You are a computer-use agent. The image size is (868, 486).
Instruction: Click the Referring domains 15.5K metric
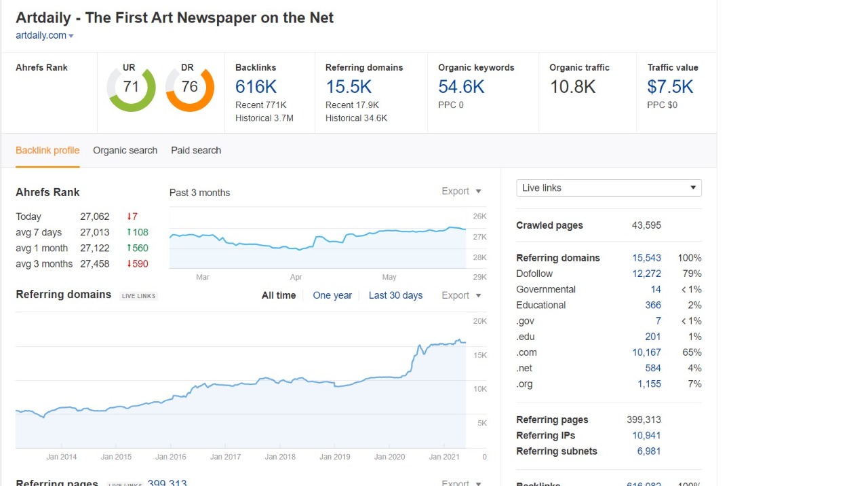(349, 87)
